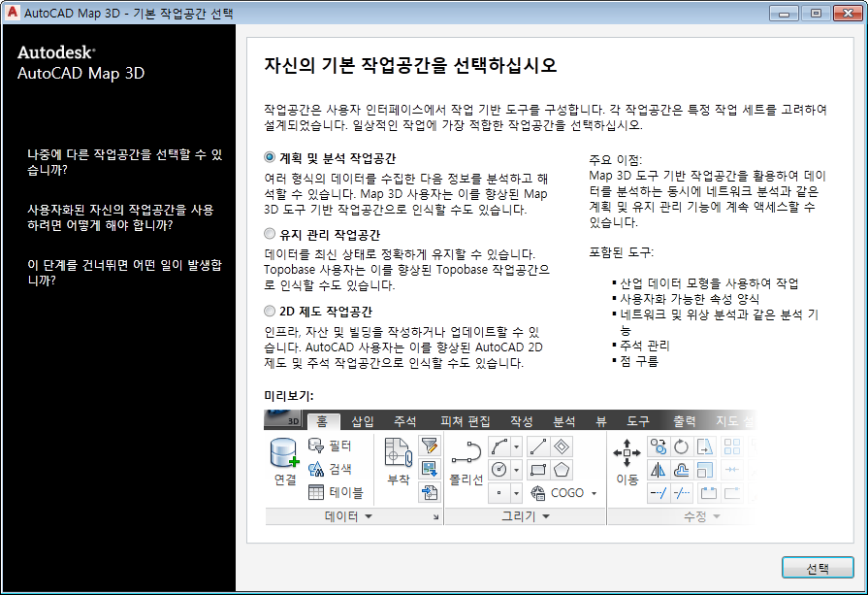Switch to the 출력 ribbon tab
Viewport: 868px width, 595px height.
click(x=684, y=421)
